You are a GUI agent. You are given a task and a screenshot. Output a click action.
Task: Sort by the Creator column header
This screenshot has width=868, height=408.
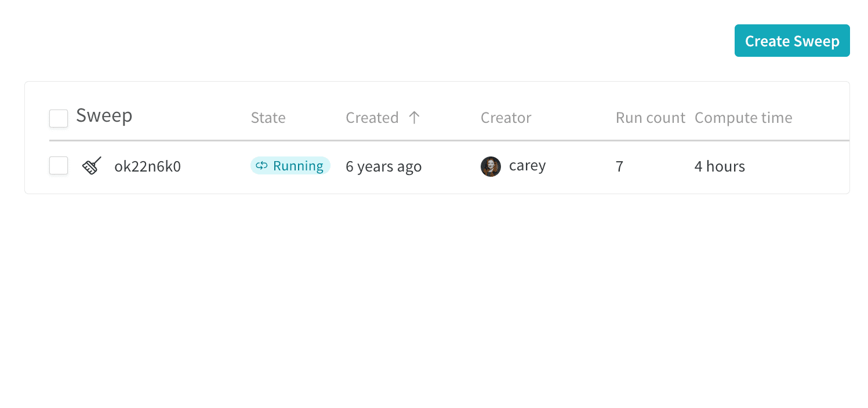pos(506,118)
